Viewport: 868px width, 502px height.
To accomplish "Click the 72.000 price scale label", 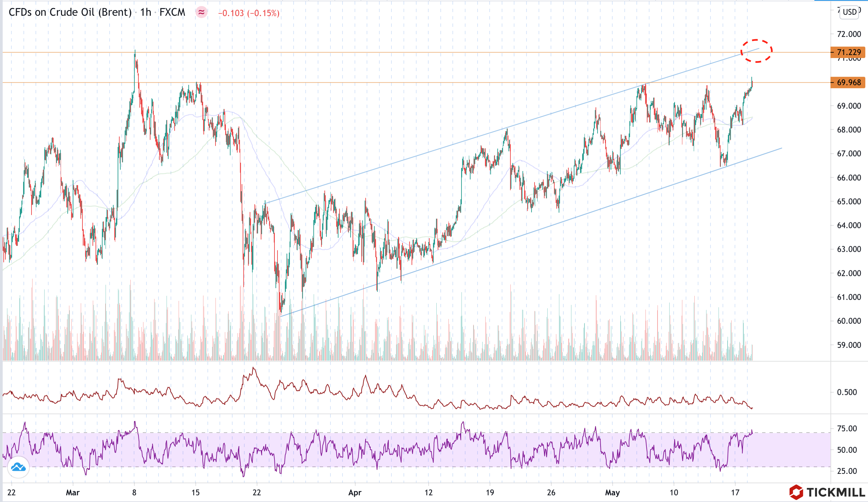I will (x=849, y=34).
